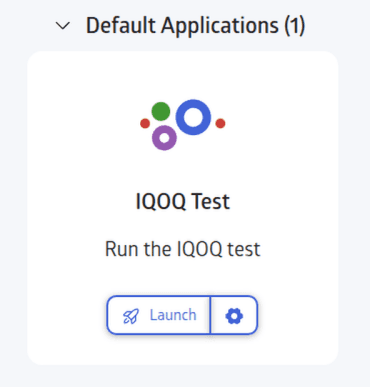Click the word "Applications" in the header
The image size is (370, 387).
tap(220, 26)
